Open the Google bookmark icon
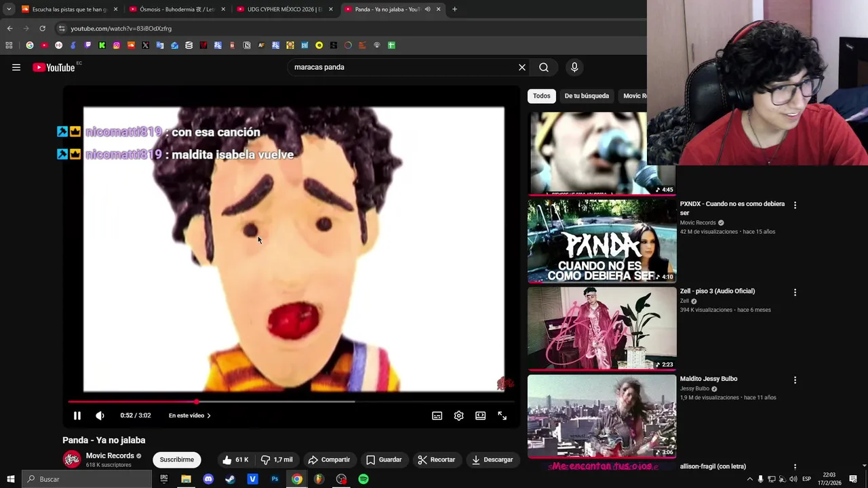The width and height of the screenshot is (868, 488). [x=30, y=45]
